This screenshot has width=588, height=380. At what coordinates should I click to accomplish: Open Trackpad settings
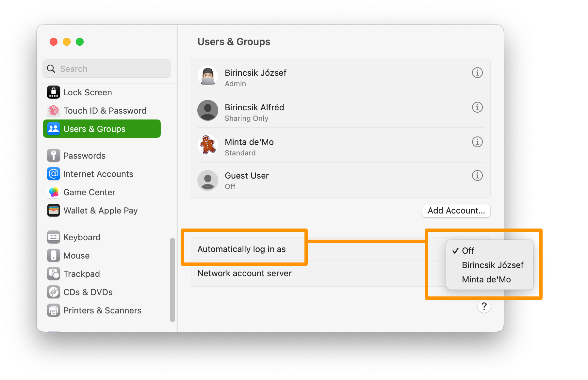coord(102,274)
